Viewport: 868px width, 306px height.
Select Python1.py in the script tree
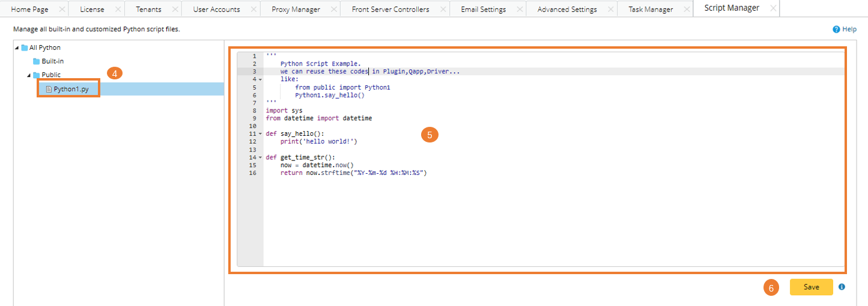click(x=71, y=89)
